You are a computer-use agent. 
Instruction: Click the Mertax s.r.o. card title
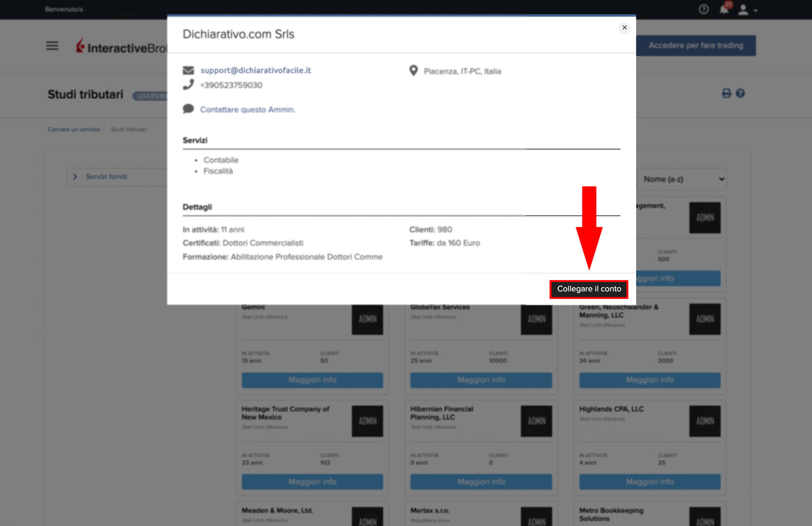[x=430, y=510]
